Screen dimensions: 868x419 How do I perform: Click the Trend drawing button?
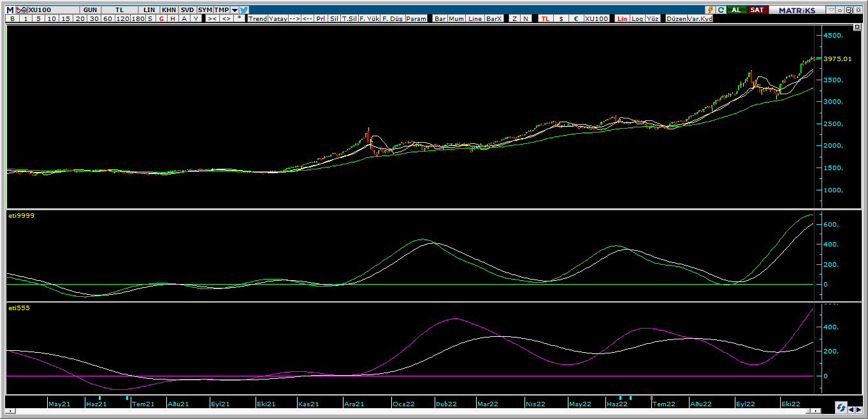(257, 18)
